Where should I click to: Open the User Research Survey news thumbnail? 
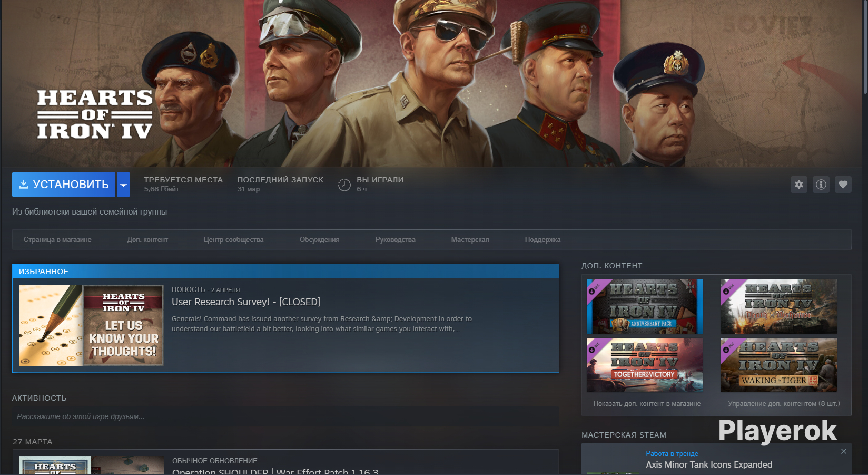(91, 325)
